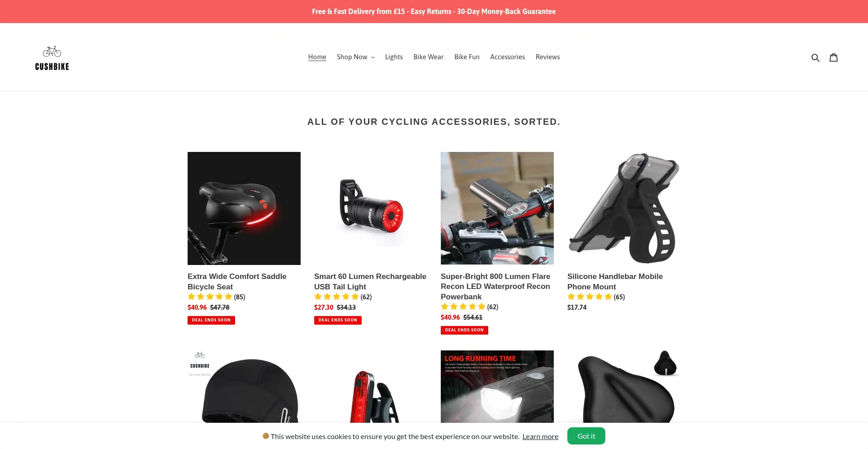Open the Accessories menu link
This screenshot has height=449, width=868.
coord(507,57)
